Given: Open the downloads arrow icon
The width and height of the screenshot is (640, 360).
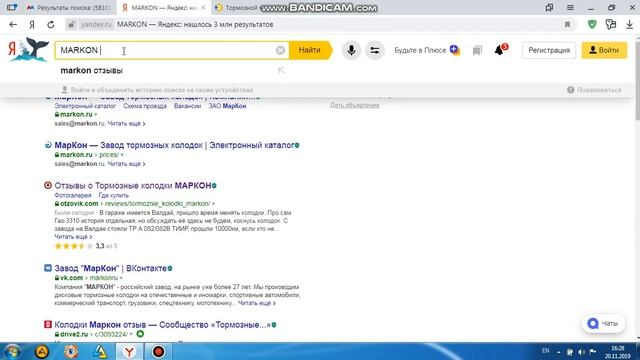Looking at the screenshot, I should [629, 24].
